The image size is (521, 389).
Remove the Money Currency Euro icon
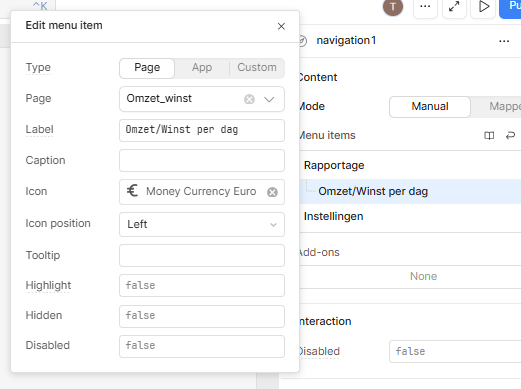click(272, 192)
